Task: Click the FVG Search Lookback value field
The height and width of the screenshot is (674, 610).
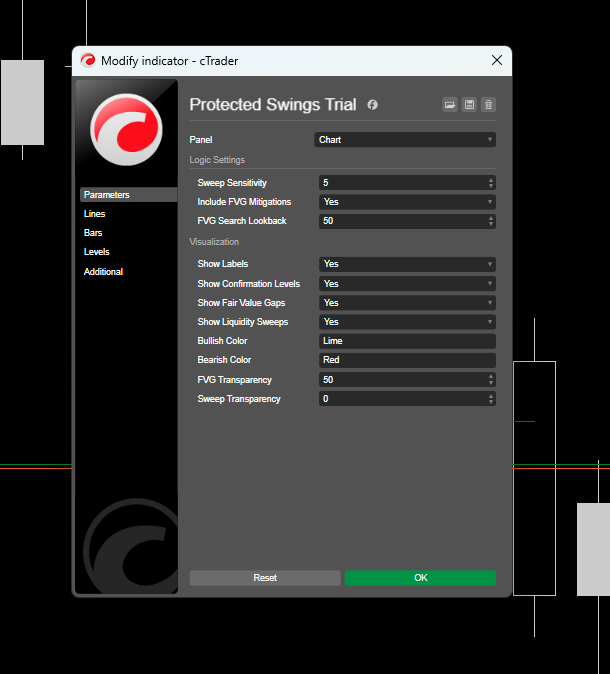Action: point(400,221)
